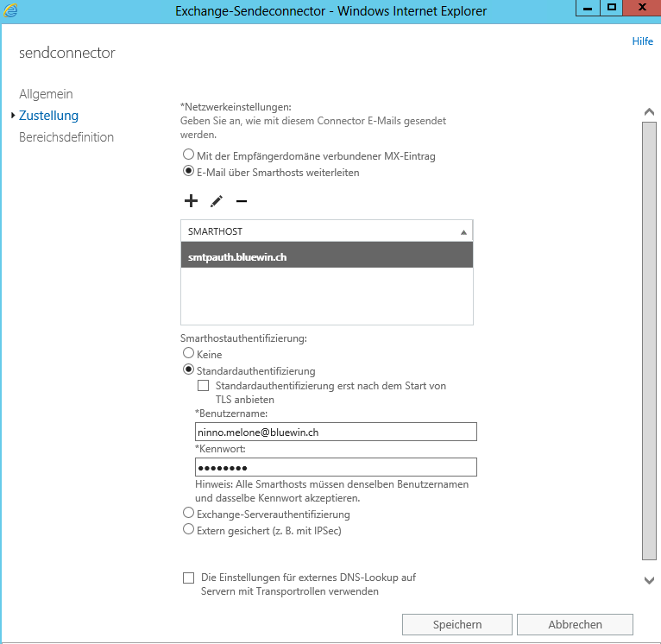Select 'E-Mail über Smarthosts weiterleiten' option

188,171
